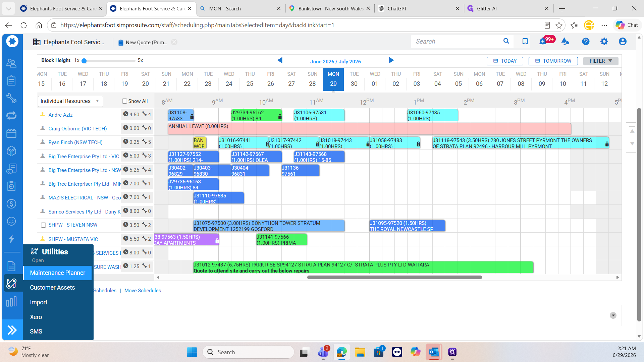This screenshot has width=644, height=362.
Task: Select Xero in Utilities menu
Action: (36, 317)
